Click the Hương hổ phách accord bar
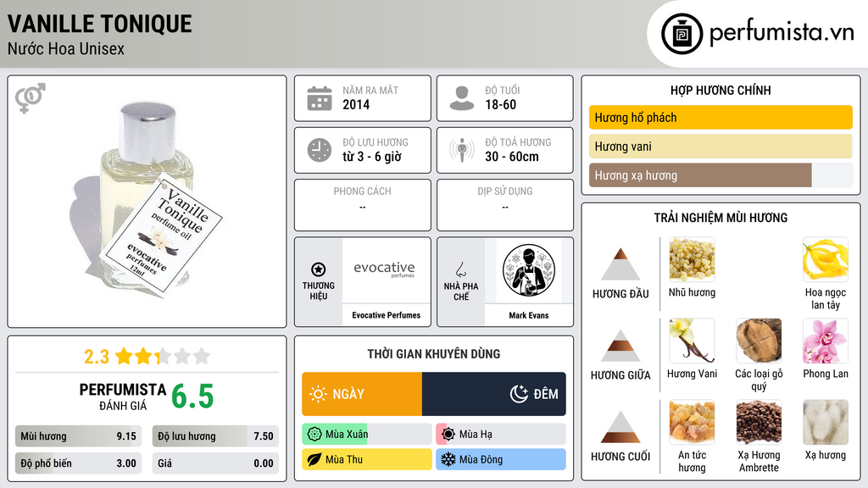The width and height of the screenshot is (868, 488). 721,117
